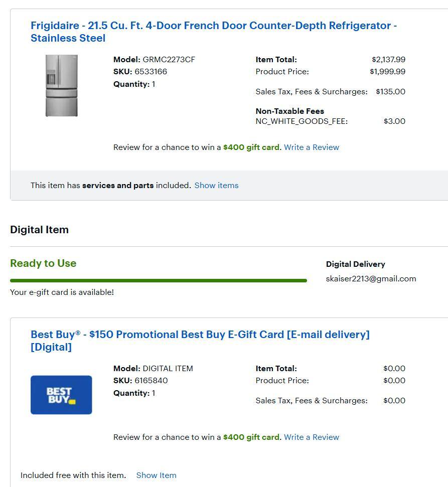448x487 pixels.
Task: Click the green delivery progress bar
Action: click(x=158, y=280)
